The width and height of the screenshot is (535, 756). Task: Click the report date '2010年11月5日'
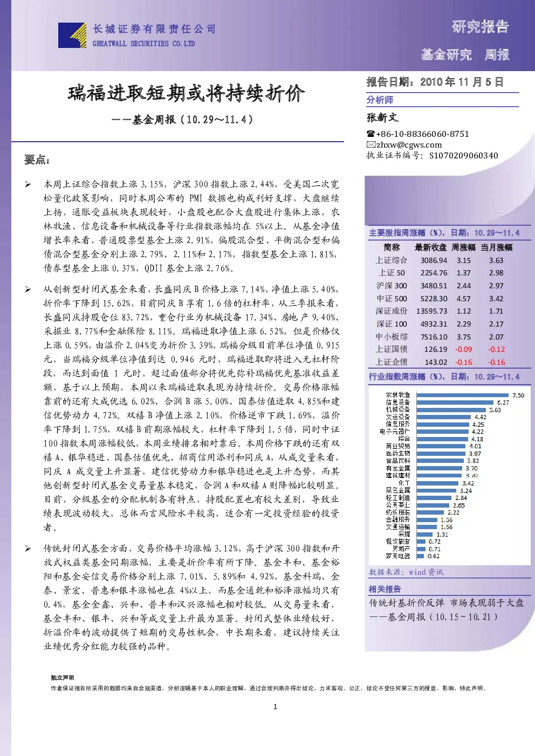[x=462, y=82]
